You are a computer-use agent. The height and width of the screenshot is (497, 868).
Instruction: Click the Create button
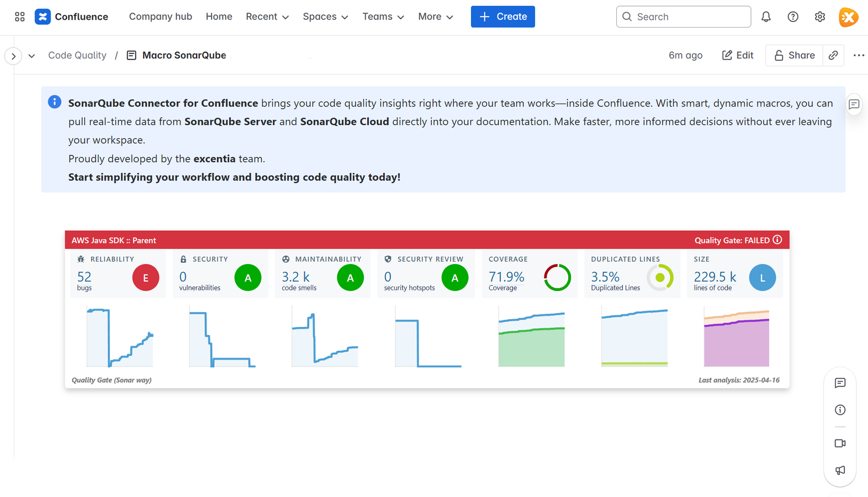(502, 17)
